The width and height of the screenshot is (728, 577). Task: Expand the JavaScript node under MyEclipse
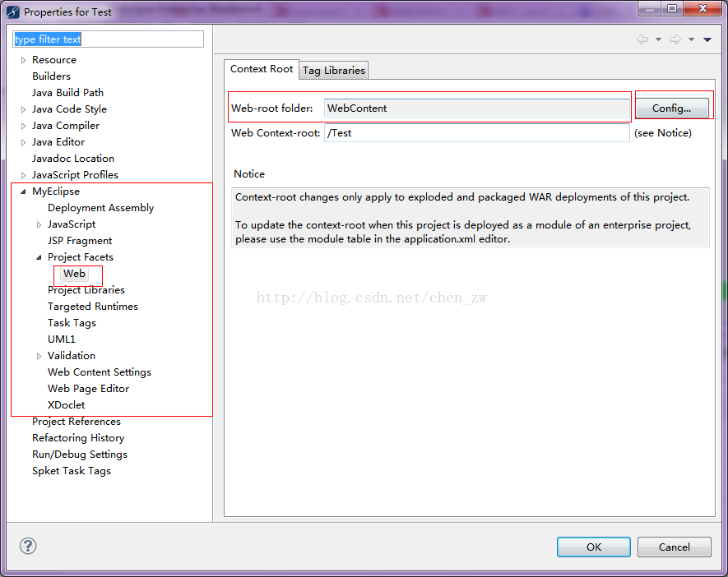pyautogui.click(x=39, y=224)
